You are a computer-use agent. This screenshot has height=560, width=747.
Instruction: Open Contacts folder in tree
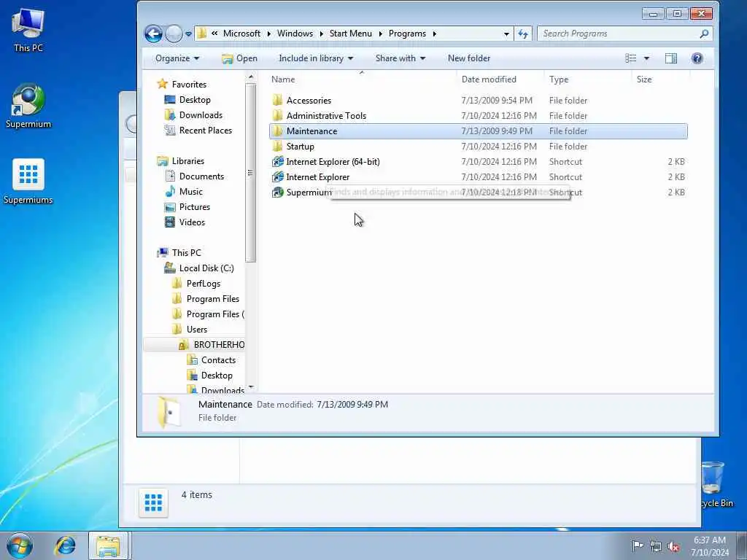click(218, 360)
